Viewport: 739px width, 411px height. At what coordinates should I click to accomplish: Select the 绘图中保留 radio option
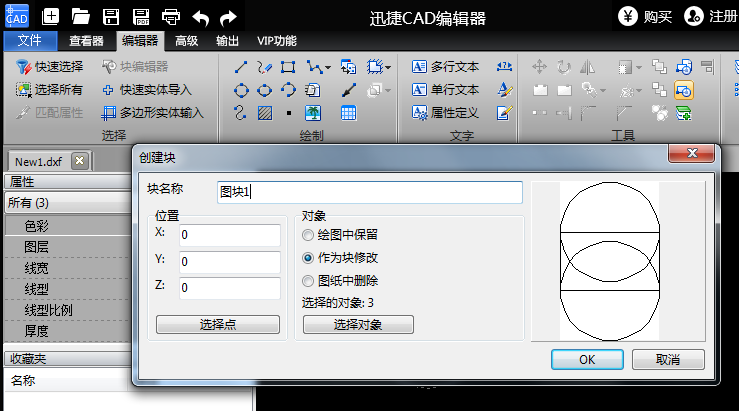pyautogui.click(x=308, y=234)
